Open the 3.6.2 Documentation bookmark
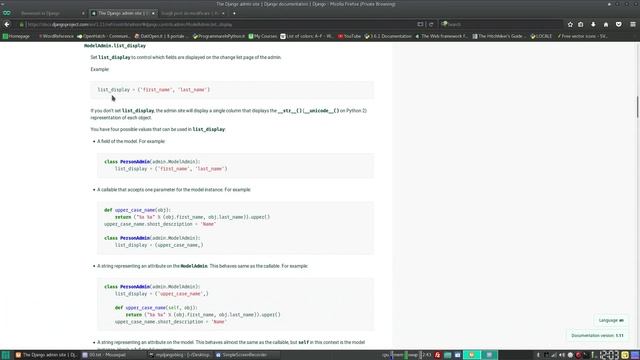 (388, 36)
